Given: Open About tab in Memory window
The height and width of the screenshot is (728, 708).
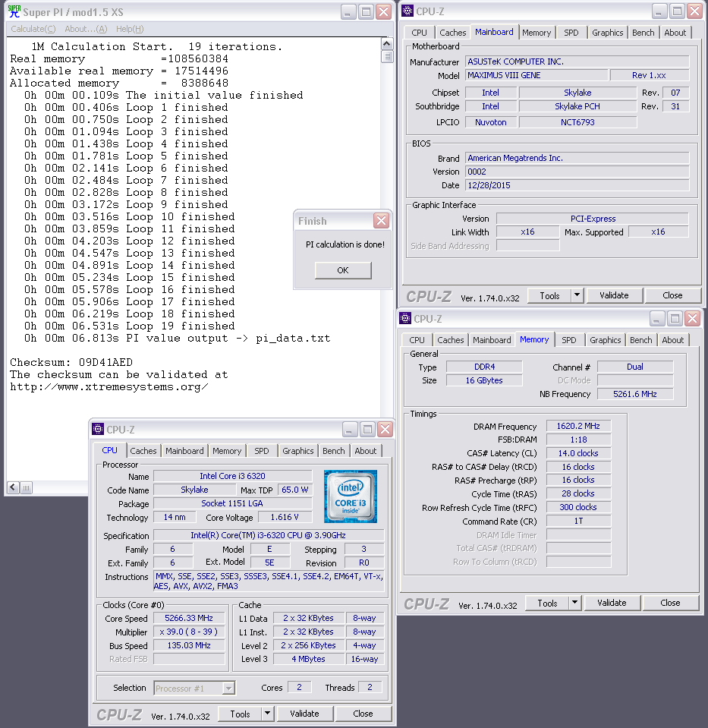Looking at the screenshot, I should coord(672,340).
